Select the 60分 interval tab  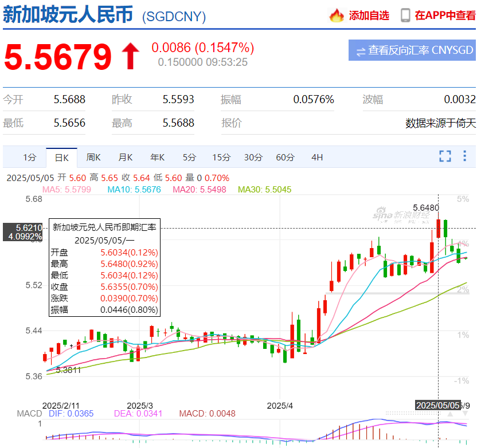pyautogui.click(x=285, y=158)
